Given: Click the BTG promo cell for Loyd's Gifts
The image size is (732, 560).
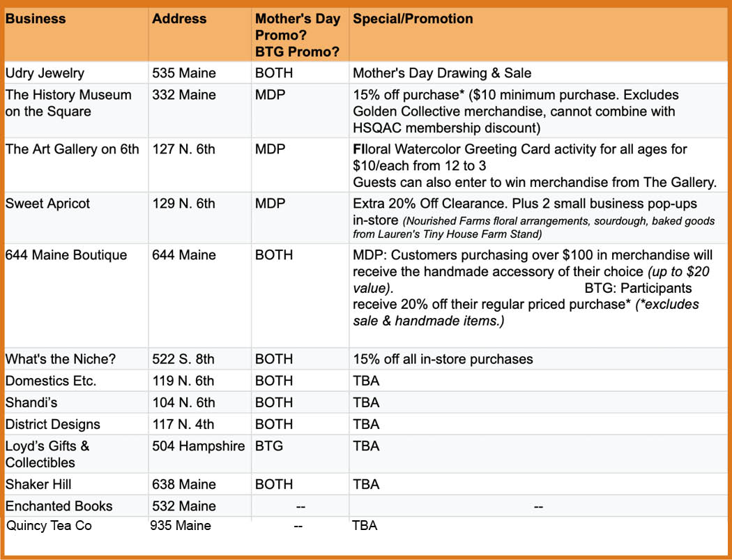Looking at the screenshot, I should pos(269,446).
